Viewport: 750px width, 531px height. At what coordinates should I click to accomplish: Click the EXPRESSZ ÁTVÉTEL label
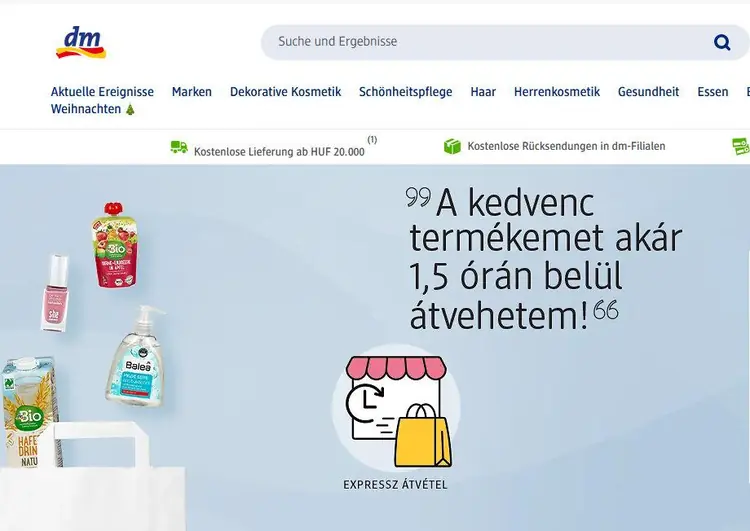395,485
